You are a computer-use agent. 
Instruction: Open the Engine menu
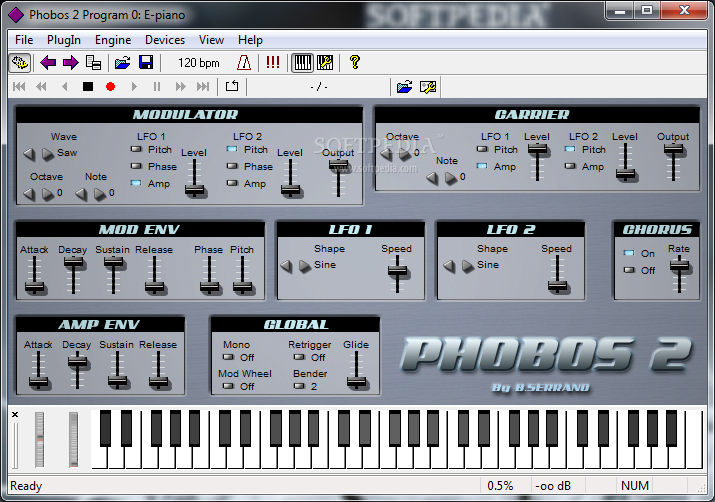coord(113,40)
